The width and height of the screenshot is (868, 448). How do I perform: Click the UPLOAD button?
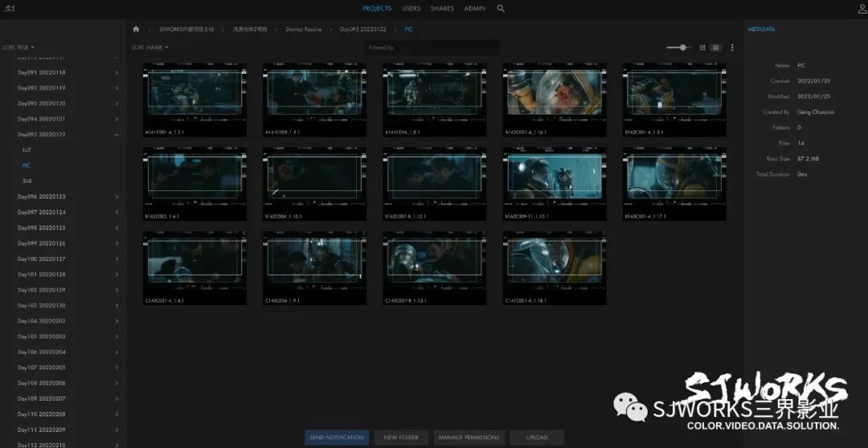[x=536, y=438]
